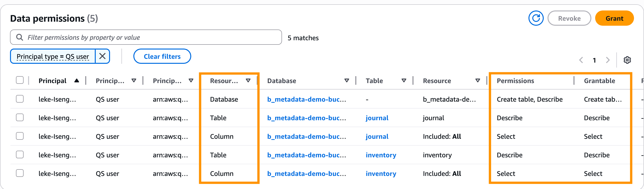Click page number 1 in pagination
Screen dimensions: 644x189
tap(594, 60)
